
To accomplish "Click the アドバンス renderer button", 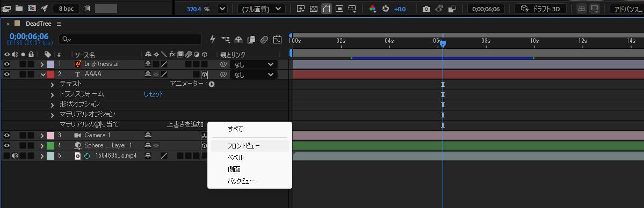I will click(626, 9).
